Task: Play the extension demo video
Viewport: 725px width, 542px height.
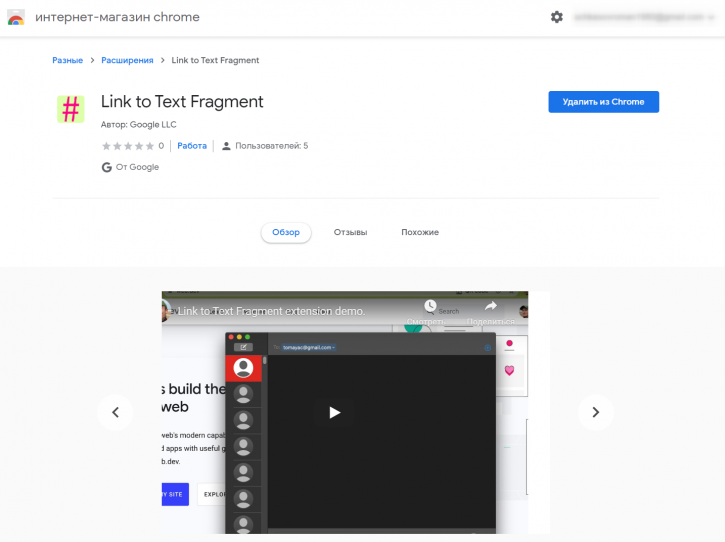Action: pos(334,412)
